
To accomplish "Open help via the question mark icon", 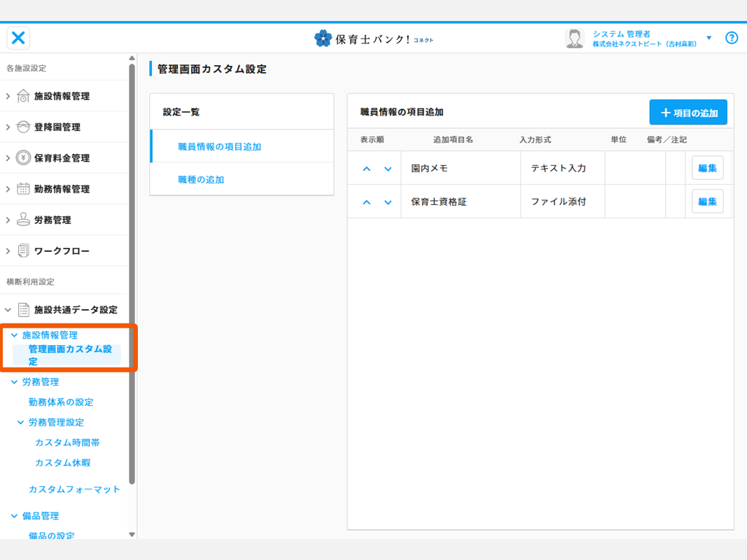I will tap(732, 38).
